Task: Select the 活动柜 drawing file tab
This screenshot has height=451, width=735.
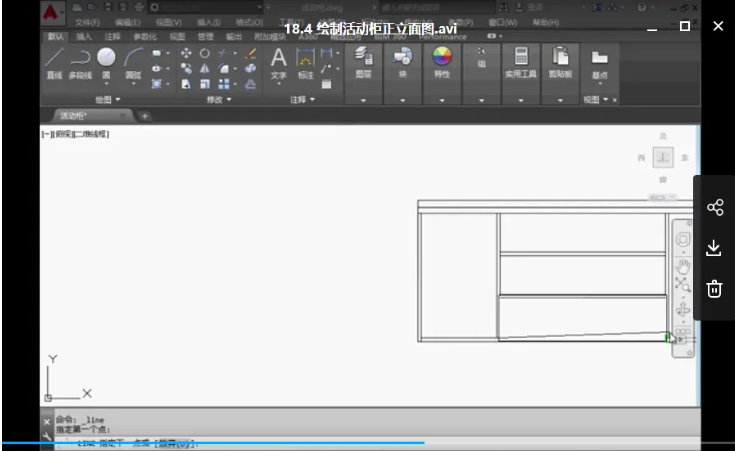Action: tap(91, 116)
